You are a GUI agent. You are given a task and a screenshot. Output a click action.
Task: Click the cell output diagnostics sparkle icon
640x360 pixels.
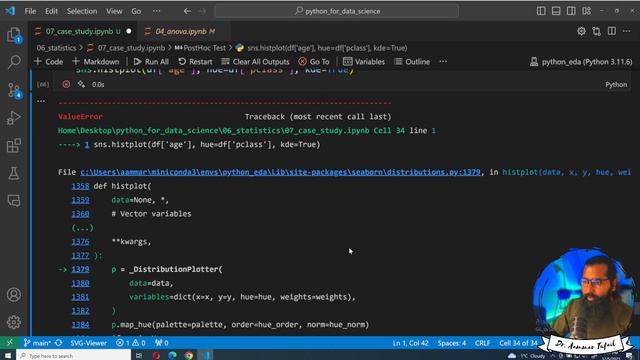pyautogui.click(x=81, y=84)
